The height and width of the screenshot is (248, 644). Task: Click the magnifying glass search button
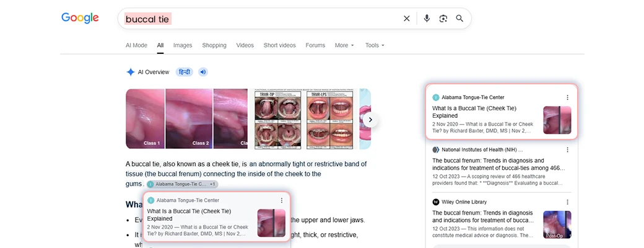459,19
